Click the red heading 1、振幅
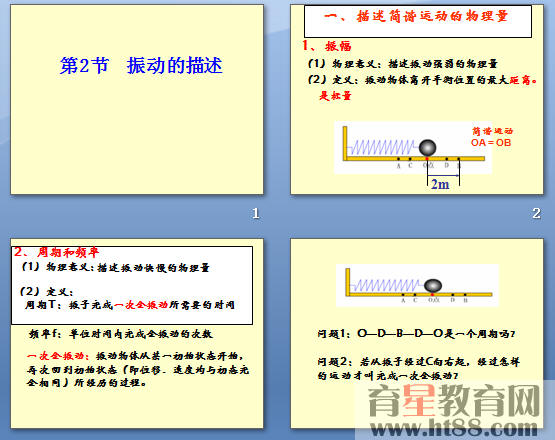 pos(326,46)
